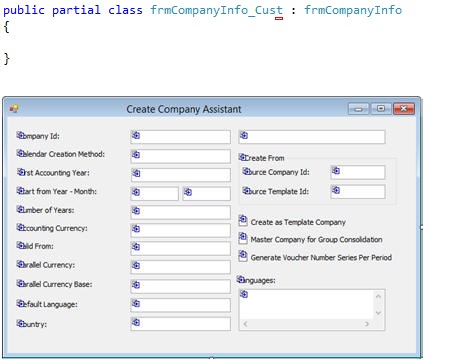
Task: Click the Languages list scroll right arrow
Action: click(367, 324)
